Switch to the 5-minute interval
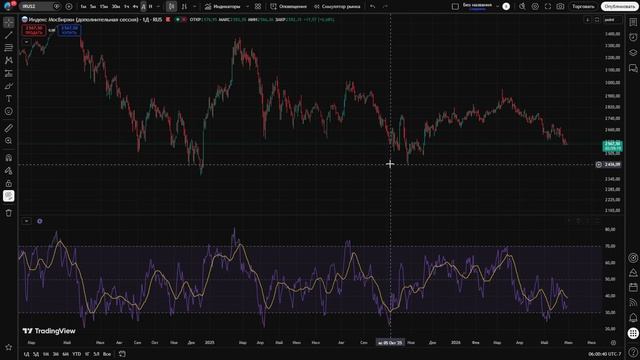640x360 pixels. [93, 7]
